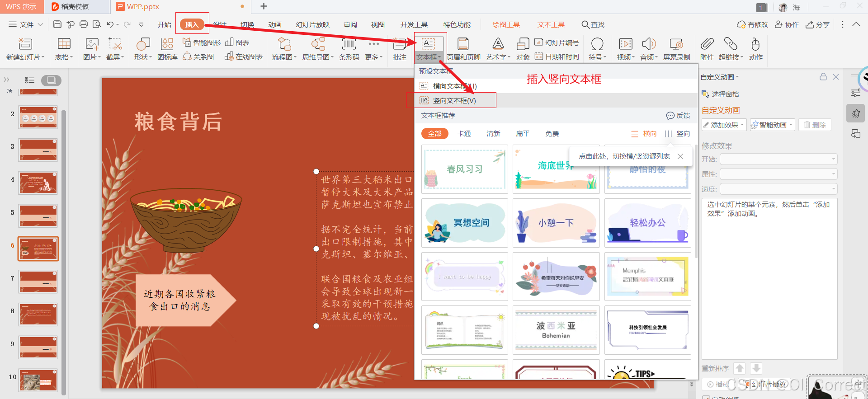Open the Speed (速度) dropdown

pos(778,189)
